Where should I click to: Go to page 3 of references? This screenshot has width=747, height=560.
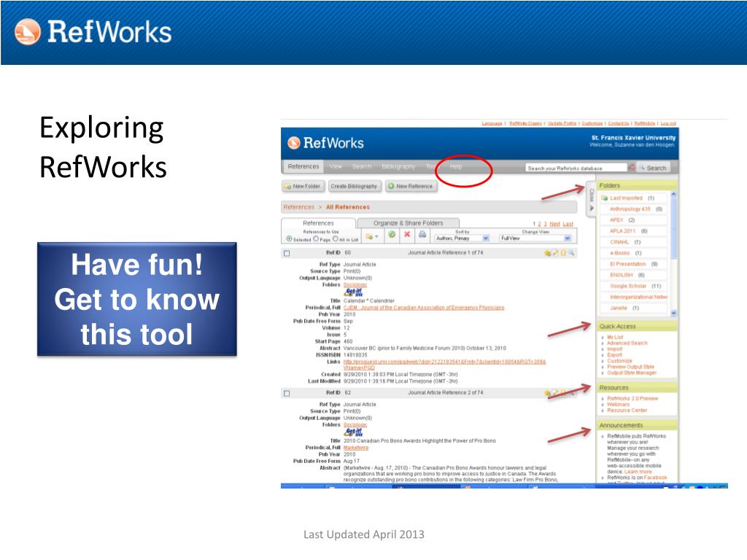[x=546, y=224]
